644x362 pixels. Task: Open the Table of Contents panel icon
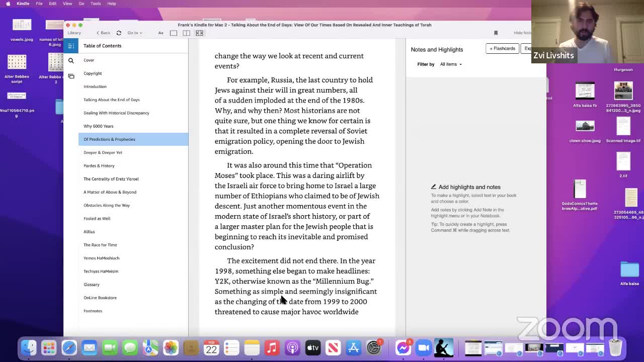[71, 46]
